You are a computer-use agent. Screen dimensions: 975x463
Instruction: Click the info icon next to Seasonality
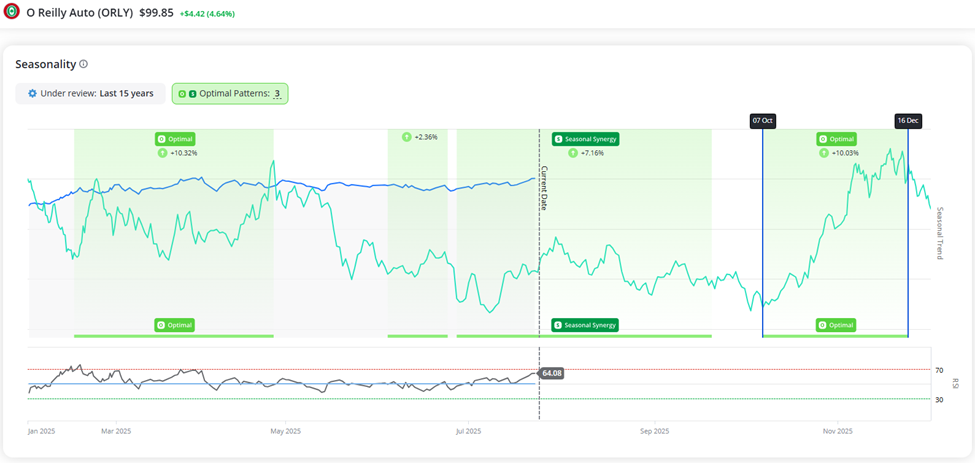pyautogui.click(x=84, y=64)
